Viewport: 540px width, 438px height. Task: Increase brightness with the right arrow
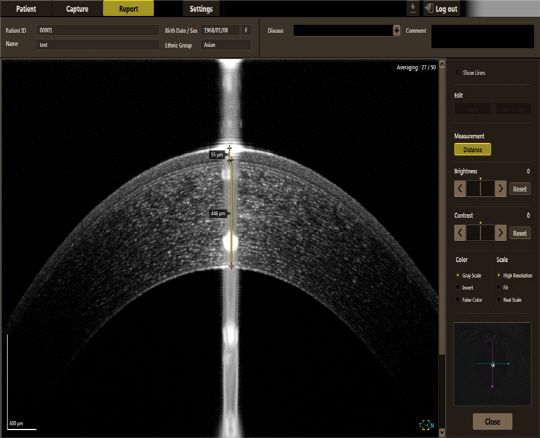500,189
